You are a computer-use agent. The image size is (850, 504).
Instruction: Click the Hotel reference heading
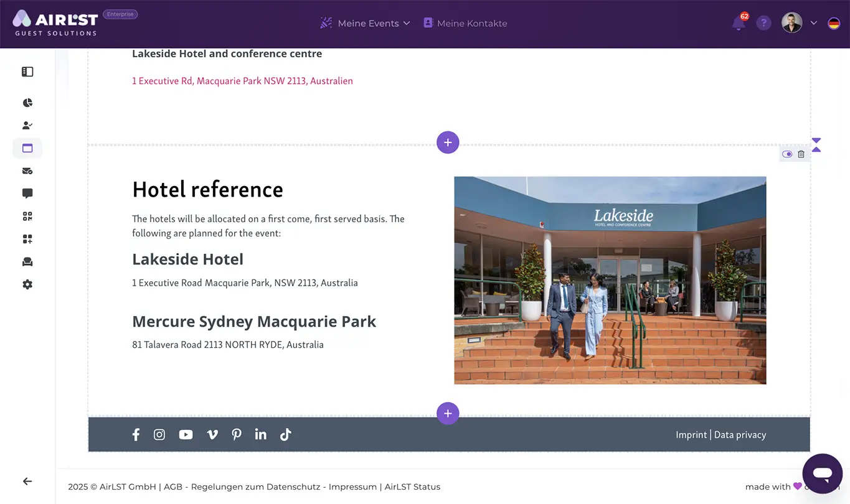(x=207, y=189)
